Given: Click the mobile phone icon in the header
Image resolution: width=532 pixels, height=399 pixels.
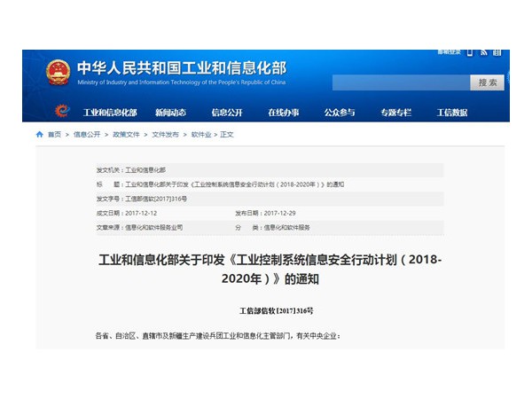Looking at the screenshot, I should (470, 52).
